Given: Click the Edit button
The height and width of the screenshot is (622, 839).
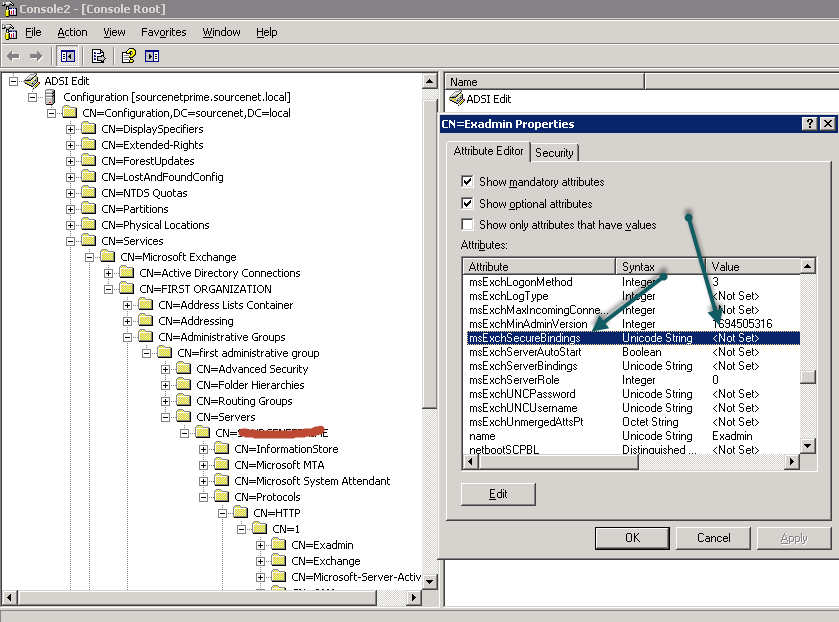Looking at the screenshot, I should 498,494.
